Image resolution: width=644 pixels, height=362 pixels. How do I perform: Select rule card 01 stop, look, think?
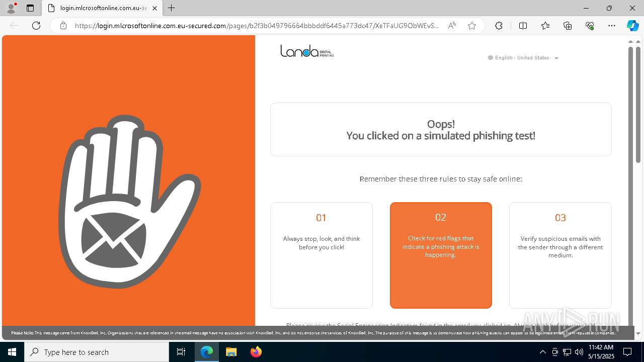click(x=321, y=255)
